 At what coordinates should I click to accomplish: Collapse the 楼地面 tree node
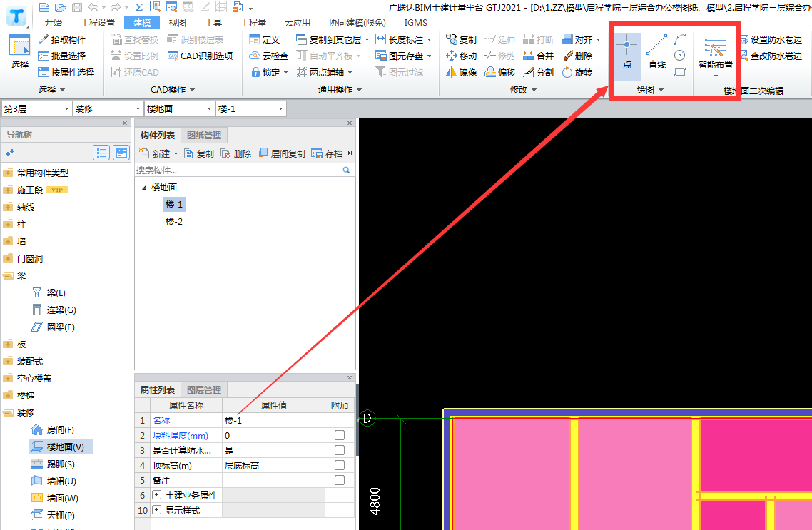pyautogui.click(x=144, y=188)
